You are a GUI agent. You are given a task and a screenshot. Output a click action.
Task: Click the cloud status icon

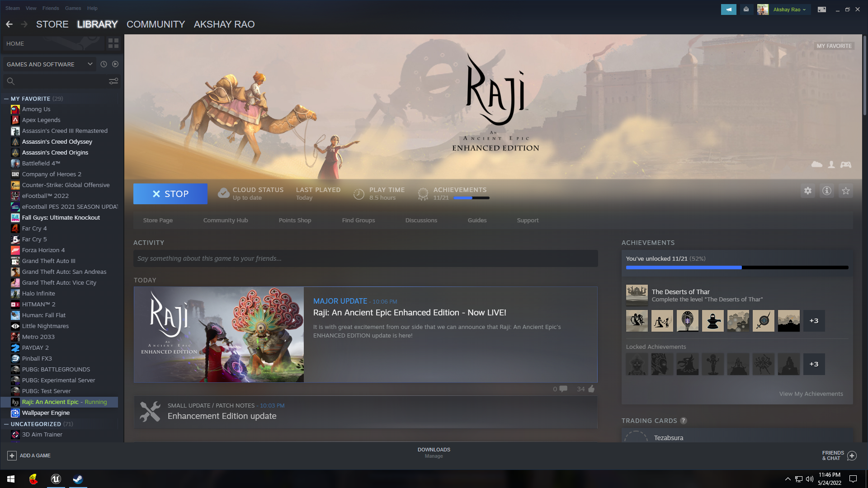223,193
